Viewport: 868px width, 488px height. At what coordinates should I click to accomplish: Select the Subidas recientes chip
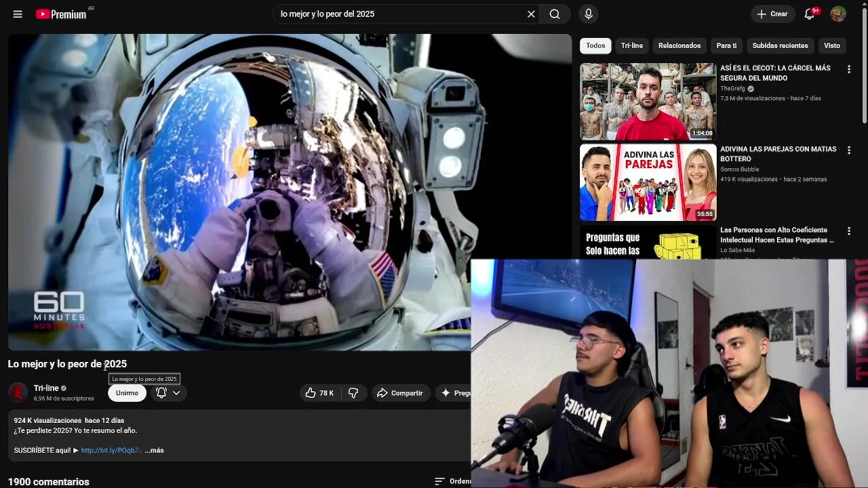pyautogui.click(x=780, y=45)
